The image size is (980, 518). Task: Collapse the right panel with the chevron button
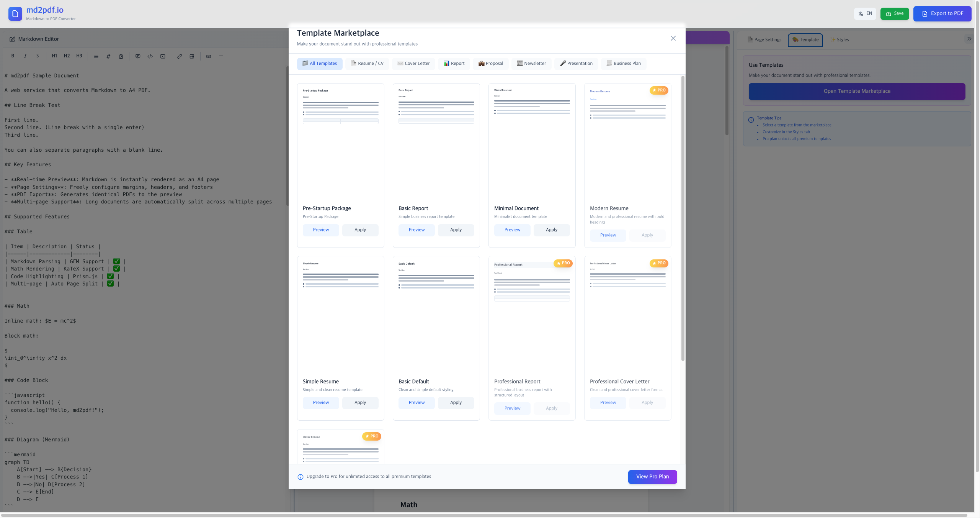click(969, 39)
